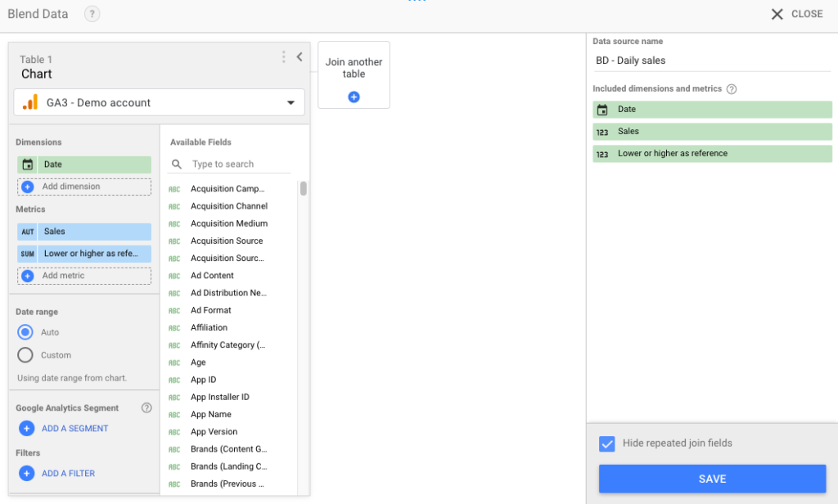
Task: Click the 123 icon on included Sales row
Action: click(602, 132)
